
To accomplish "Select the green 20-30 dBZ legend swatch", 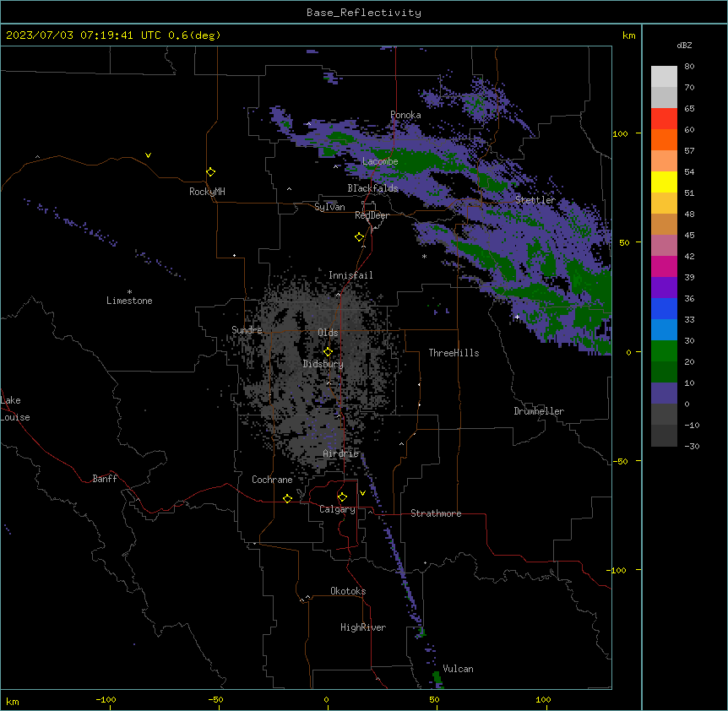I will click(664, 351).
